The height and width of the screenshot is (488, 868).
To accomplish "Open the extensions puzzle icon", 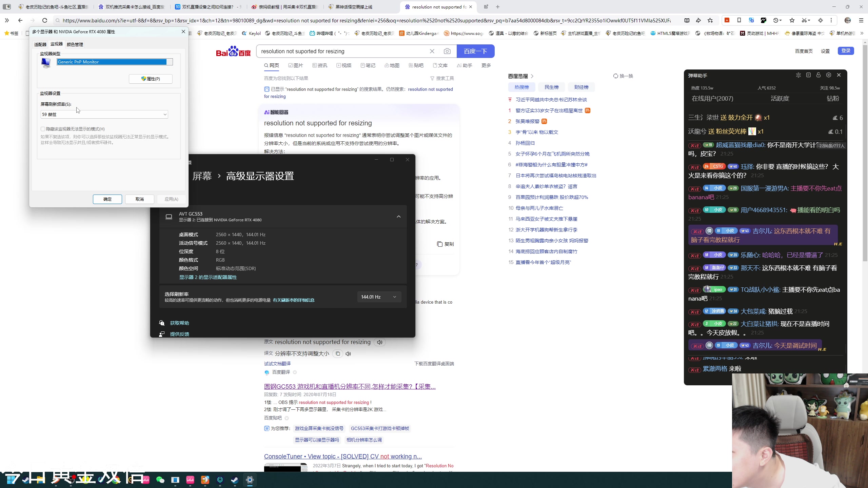I will click(821, 20).
